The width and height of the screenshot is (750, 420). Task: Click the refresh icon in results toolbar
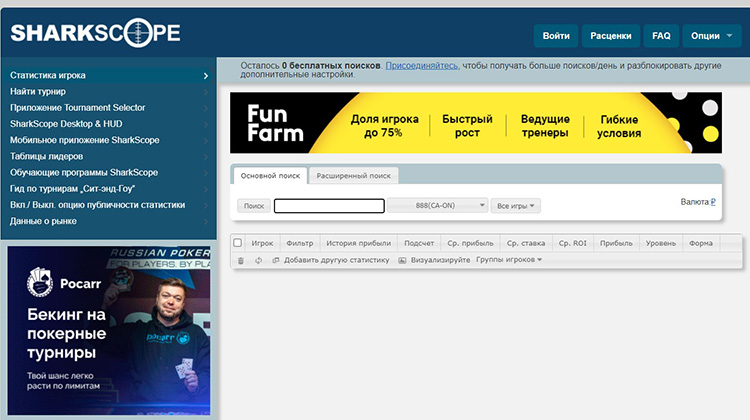(x=258, y=260)
